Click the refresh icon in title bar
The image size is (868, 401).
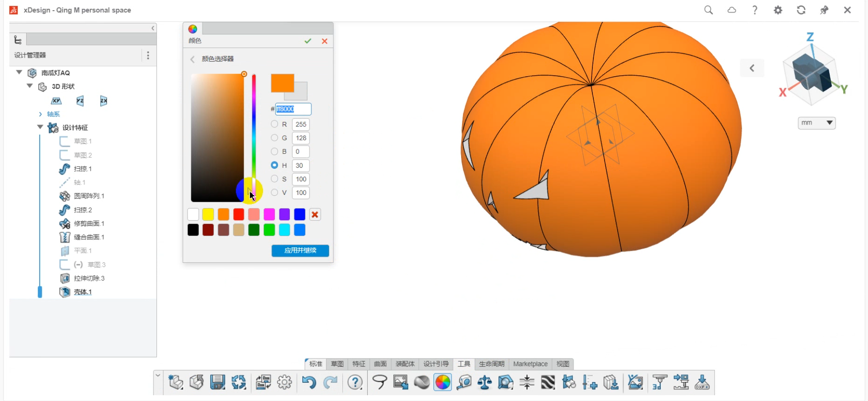tap(801, 10)
